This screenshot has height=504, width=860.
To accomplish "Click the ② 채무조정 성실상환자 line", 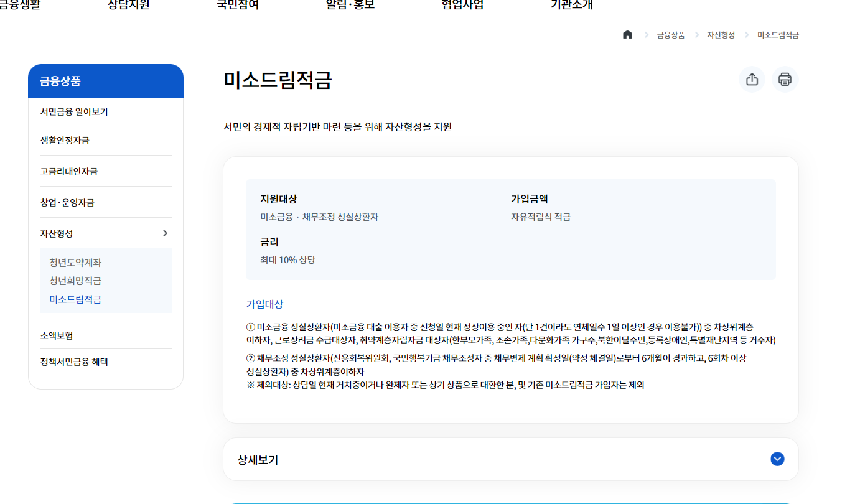I will coord(497,365).
